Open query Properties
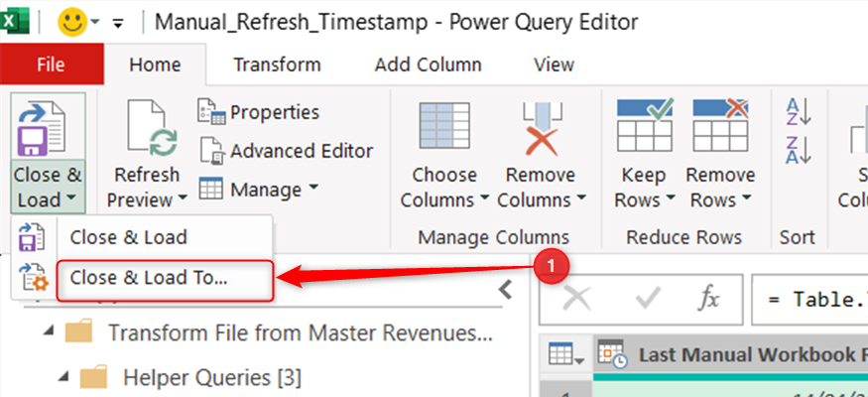The width and height of the screenshot is (868, 397). click(259, 112)
